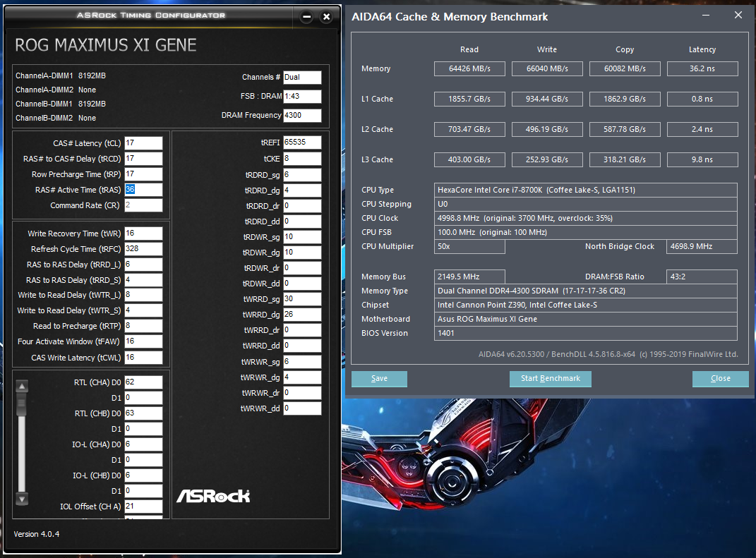Click the tCKE field
Viewport: 756px width, 558px height.
click(x=302, y=159)
